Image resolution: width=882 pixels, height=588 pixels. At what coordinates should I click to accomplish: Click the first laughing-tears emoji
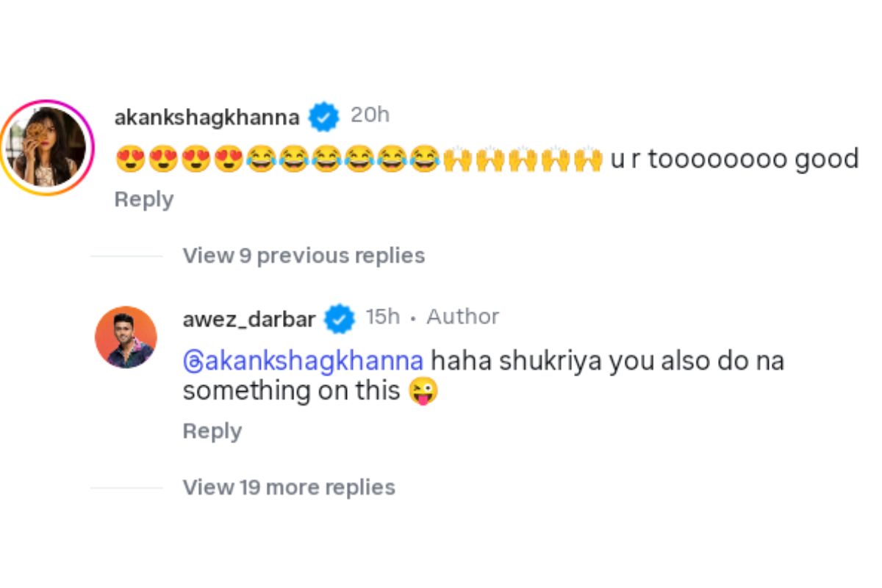[261, 159]
